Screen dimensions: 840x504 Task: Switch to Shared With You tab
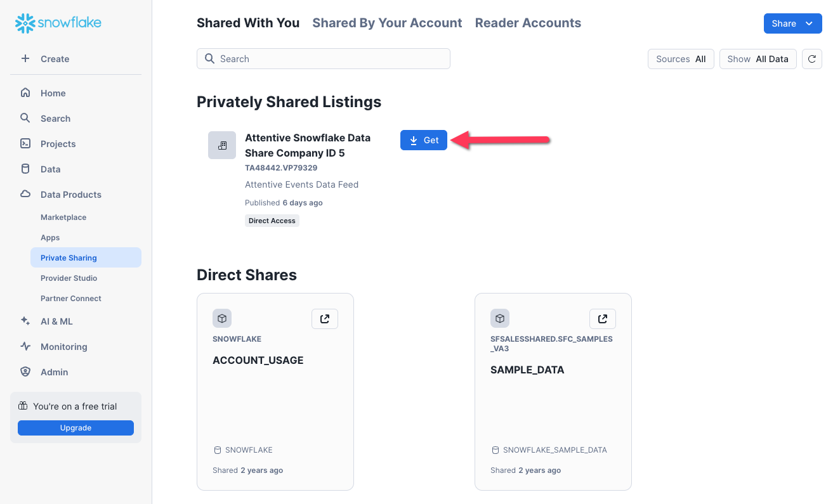(248, 23)
